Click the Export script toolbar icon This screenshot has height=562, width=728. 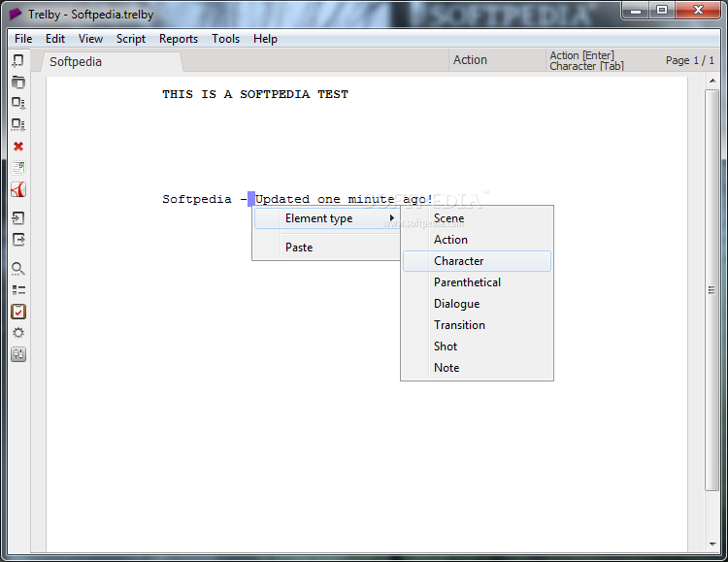pos(18,240)
